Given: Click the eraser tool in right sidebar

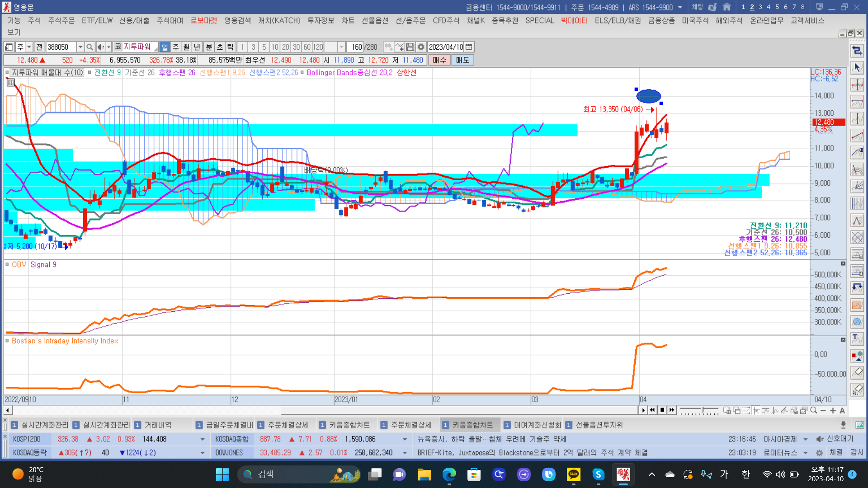Looking at the screenshot, I should [x=857, y=372].
